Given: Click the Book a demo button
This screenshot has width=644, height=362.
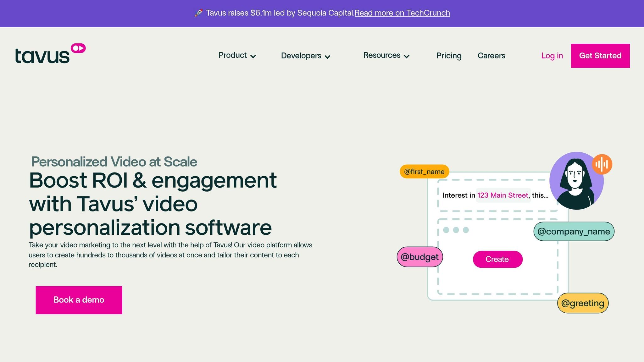Looking at the screenshot, I should [79, 300].
